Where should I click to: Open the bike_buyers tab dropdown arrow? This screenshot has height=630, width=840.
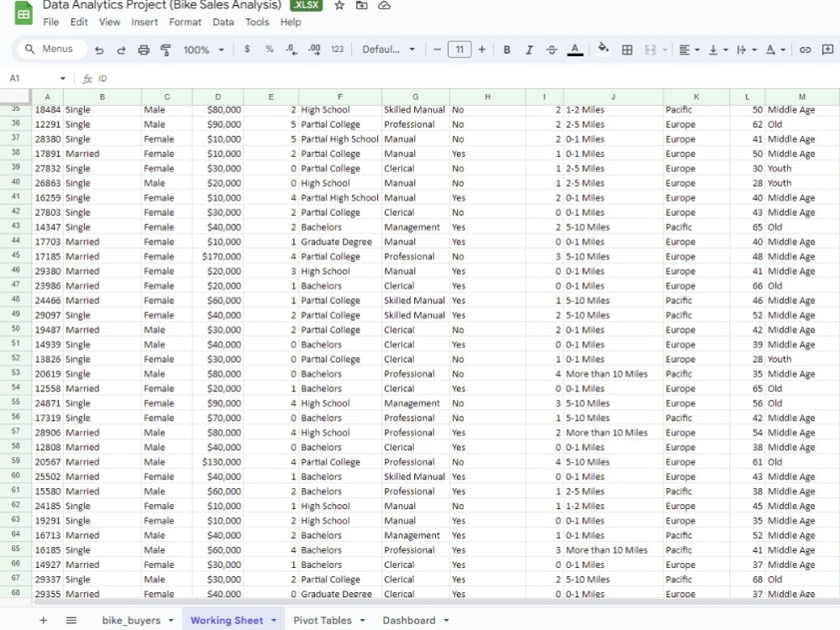pos(171,621)
